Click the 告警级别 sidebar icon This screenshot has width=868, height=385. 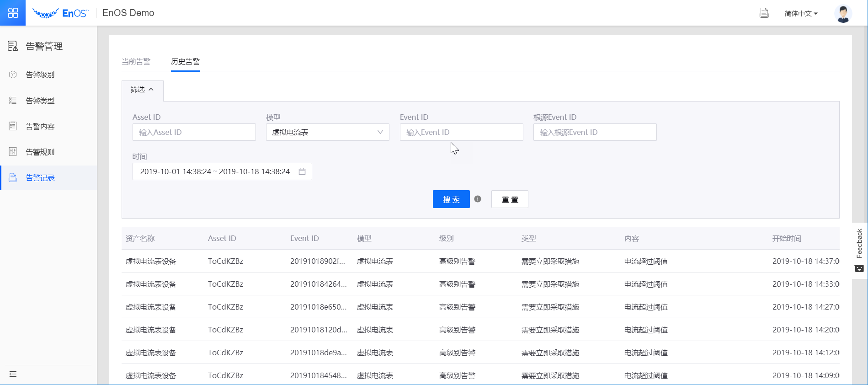click(x=13, y=75)
